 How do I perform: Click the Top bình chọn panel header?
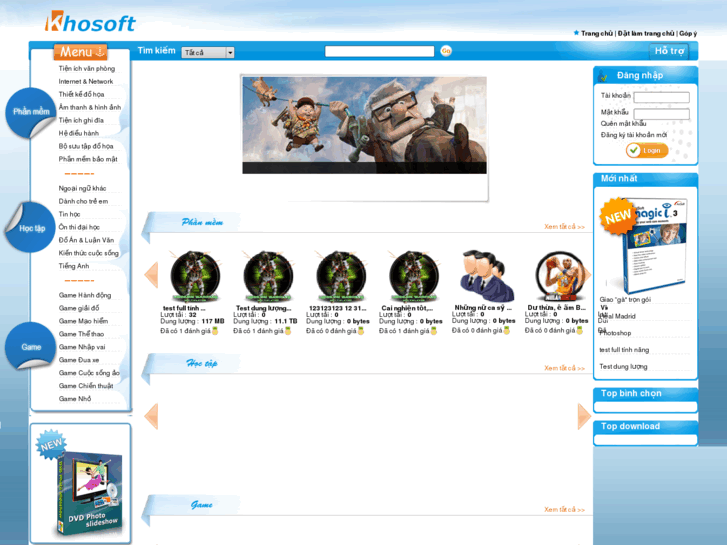click(645, 394)
